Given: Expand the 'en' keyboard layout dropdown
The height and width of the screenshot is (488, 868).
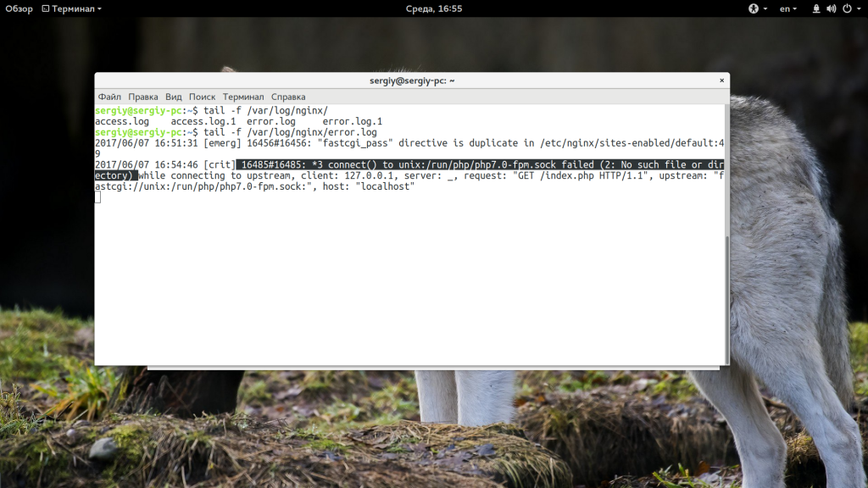Looking at the screenshot, I should pos(788,8).
